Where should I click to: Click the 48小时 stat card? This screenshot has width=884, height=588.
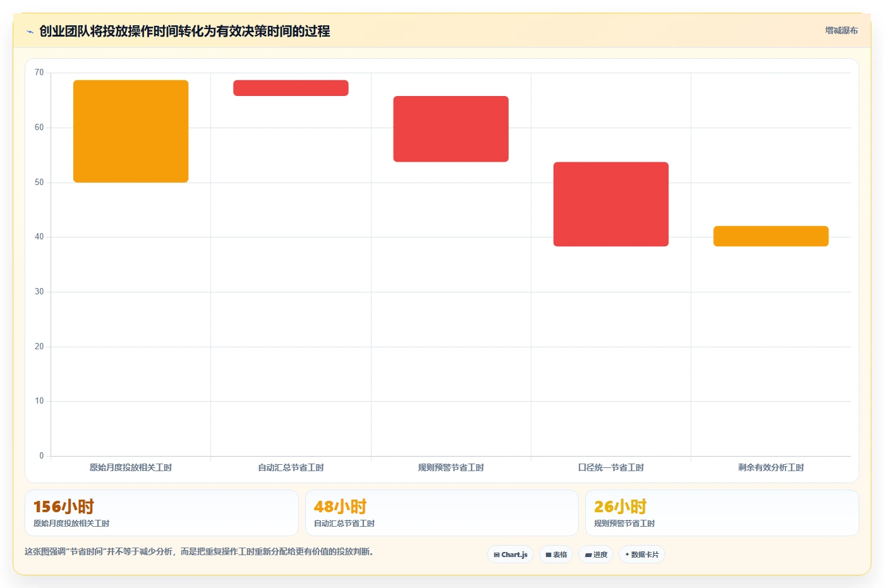pyautogui.click(x=442, y=513)
